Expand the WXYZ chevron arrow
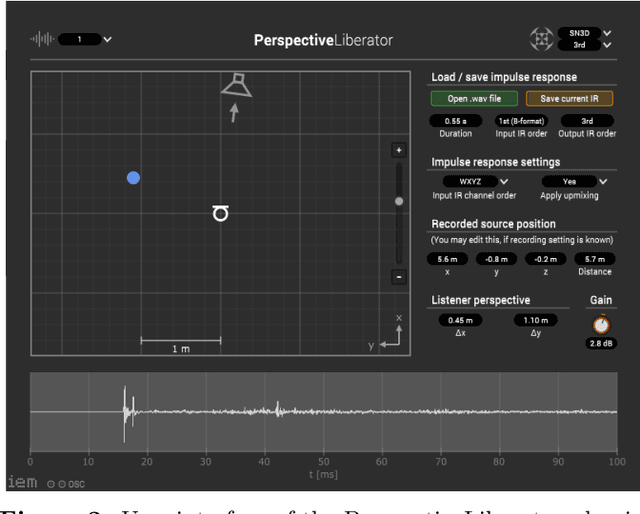640x514 pixels. click(x=504, y=181)
